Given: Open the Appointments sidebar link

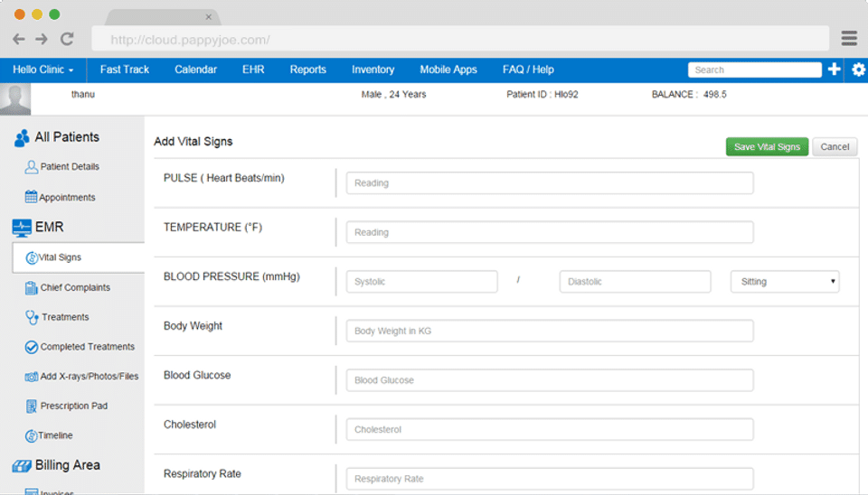Looking at the screenshot, I should click(x=67, y=198).
